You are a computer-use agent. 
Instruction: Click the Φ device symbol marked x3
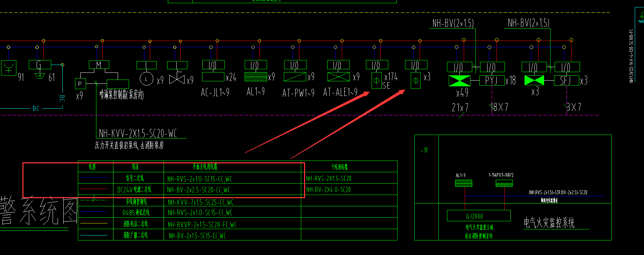(x=416, y=81)
